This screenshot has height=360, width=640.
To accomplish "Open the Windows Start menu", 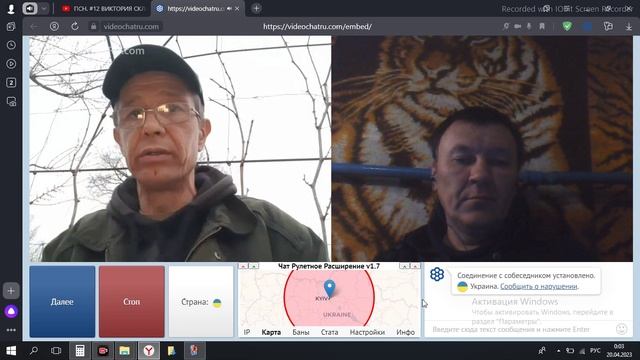I will coord(11,351).
